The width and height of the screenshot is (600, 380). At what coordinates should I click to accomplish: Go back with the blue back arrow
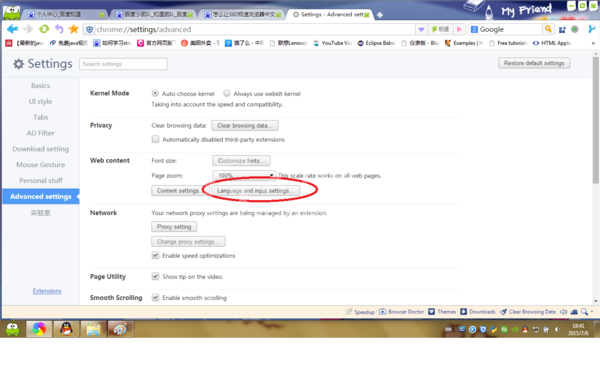[x=12, y=29]
